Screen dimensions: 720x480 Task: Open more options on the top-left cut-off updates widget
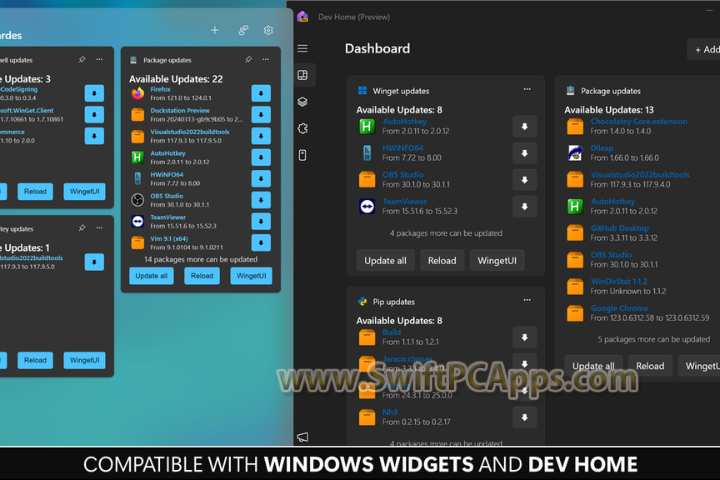pos(99,60)
